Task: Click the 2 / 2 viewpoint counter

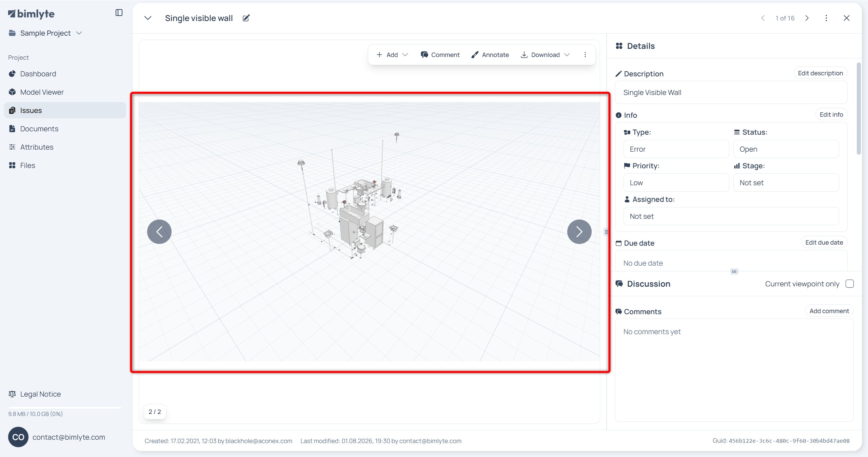Action: (x=155, y=412)
